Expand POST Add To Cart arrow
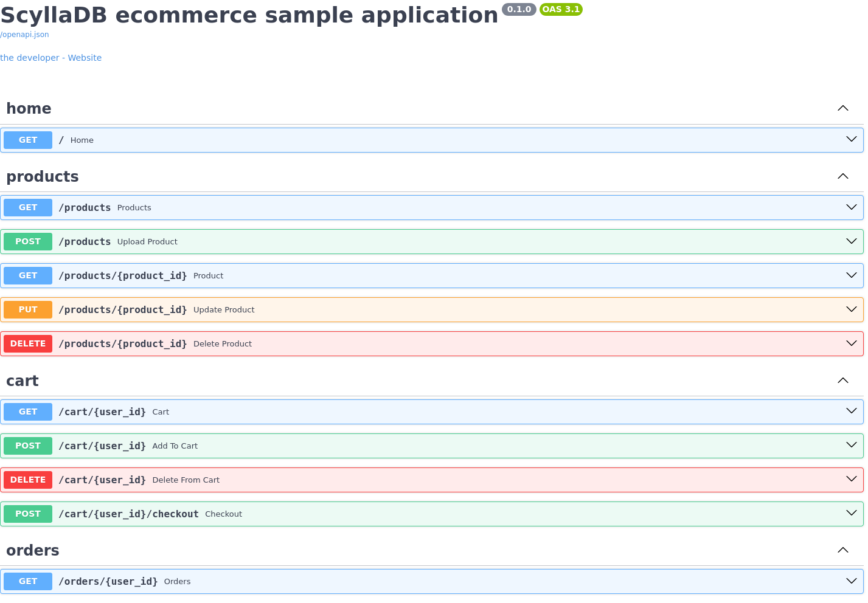Screen dimensions: 868x603 (x=852, y=445)
